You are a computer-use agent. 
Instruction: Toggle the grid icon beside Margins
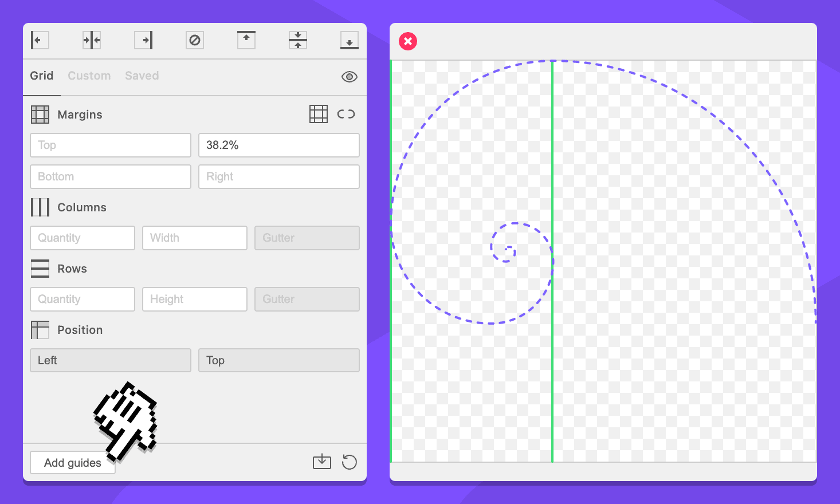tap(319, 114)
